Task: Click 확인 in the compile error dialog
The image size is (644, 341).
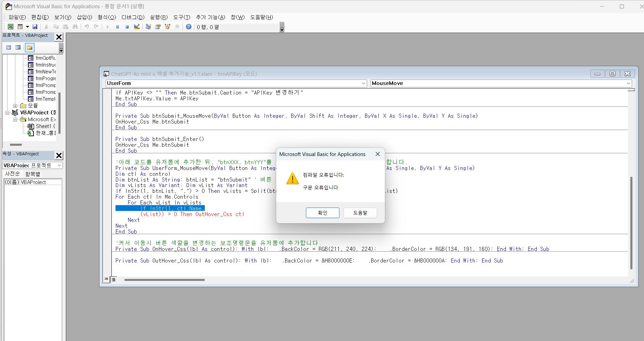Action: pos(322,213)
